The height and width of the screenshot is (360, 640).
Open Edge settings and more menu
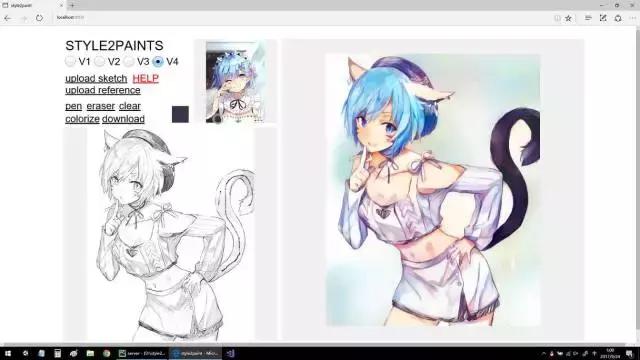(x=632, y=18)
